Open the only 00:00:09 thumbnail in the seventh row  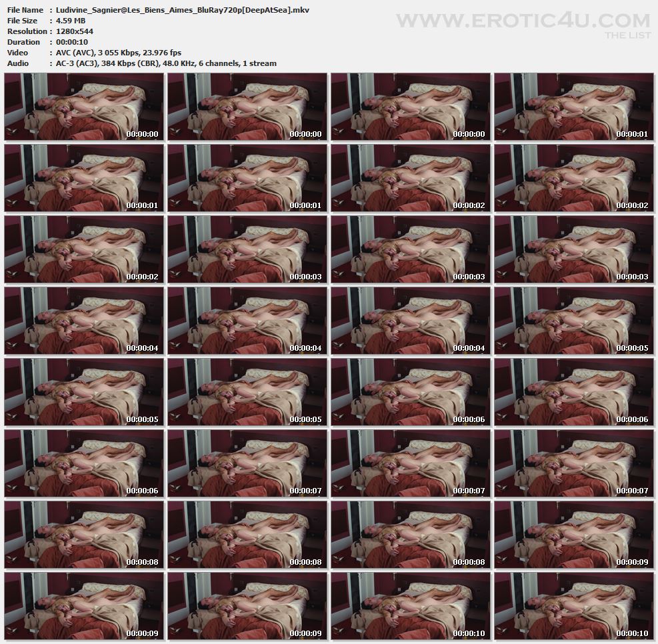[573, 535]
